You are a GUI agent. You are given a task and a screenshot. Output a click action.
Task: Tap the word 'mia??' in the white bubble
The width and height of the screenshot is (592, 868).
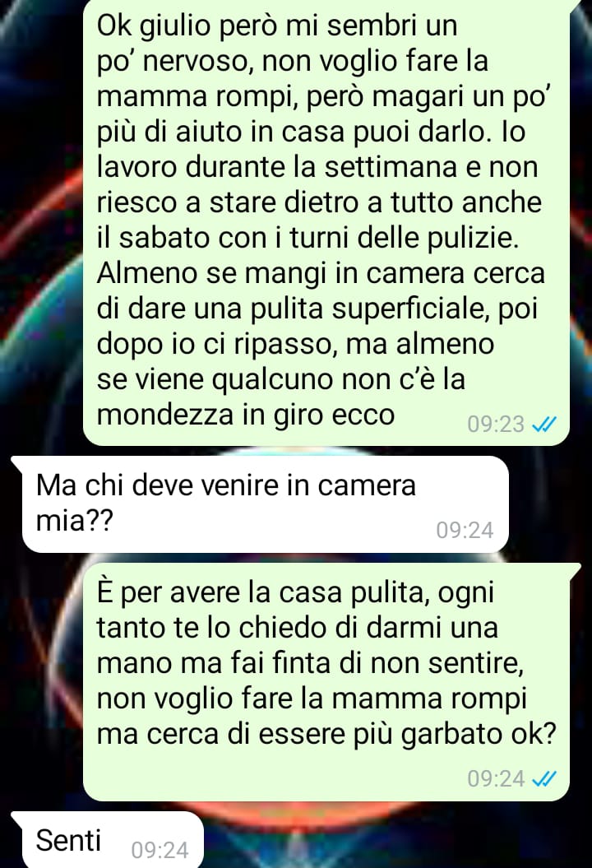coord(74,520)
